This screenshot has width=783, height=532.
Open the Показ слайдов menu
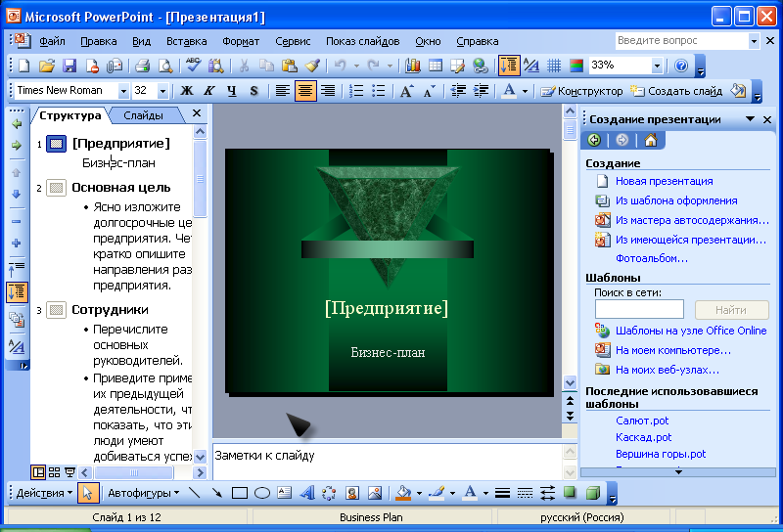(x=362, y=41)
